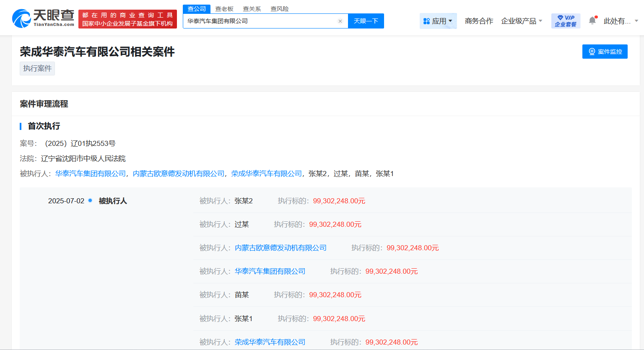Image resolution: width=644 pixels, height=350 pixels.
Task: Expand the 企业级产品 dropdown
Action: pyautogui.click(x=522, y=21)
